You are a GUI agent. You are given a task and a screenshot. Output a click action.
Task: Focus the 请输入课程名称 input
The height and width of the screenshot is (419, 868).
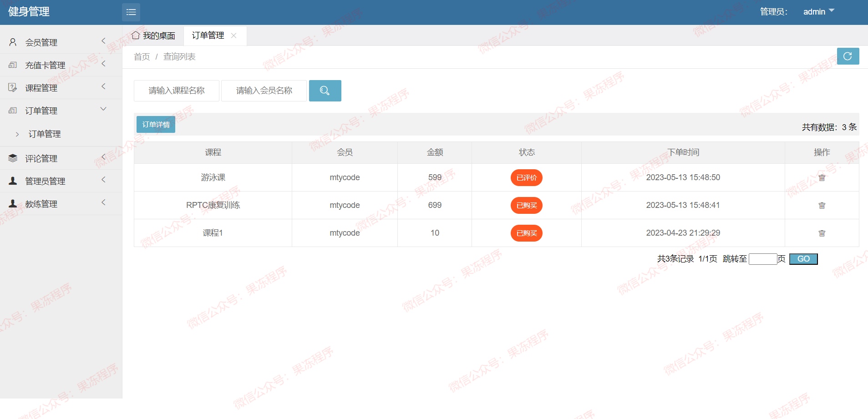coord(177,91)
